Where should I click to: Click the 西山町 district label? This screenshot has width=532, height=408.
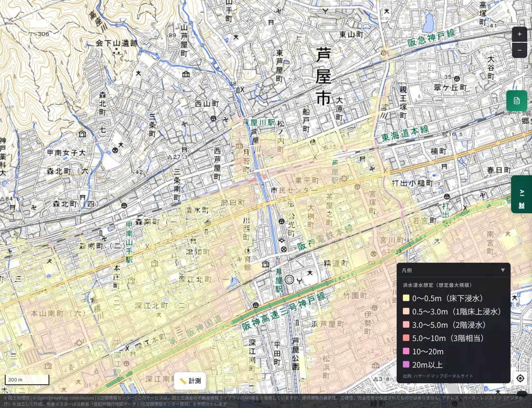point(207,104)
